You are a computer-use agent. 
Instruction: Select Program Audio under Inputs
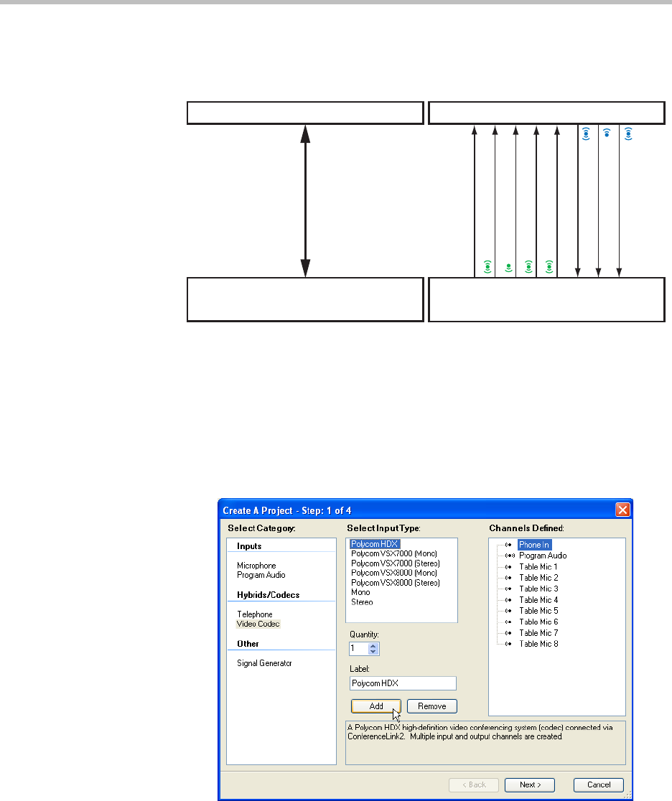[261, 575]
